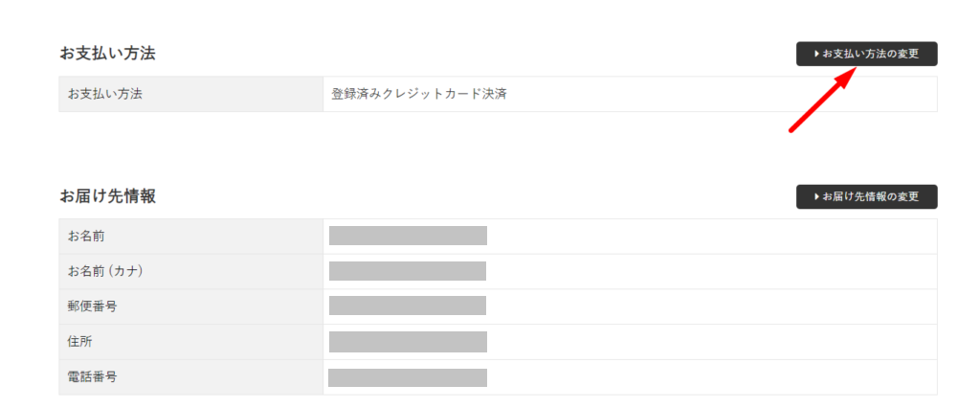Viewport: 980px width, 408px height.
Task: Click the red arrow annotation
Action: pyautogui.click(x=820, y=101)
